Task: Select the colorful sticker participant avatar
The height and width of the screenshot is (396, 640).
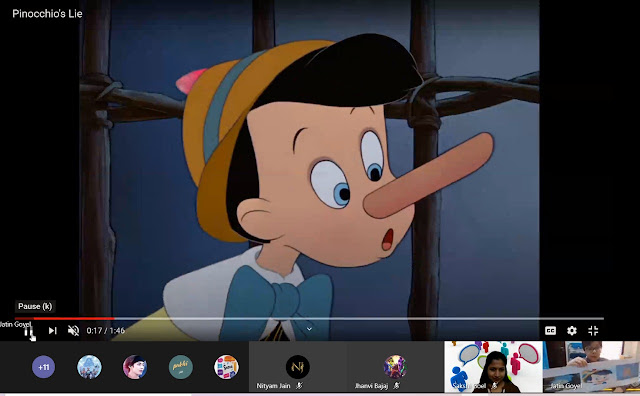Action: [226, 367]
